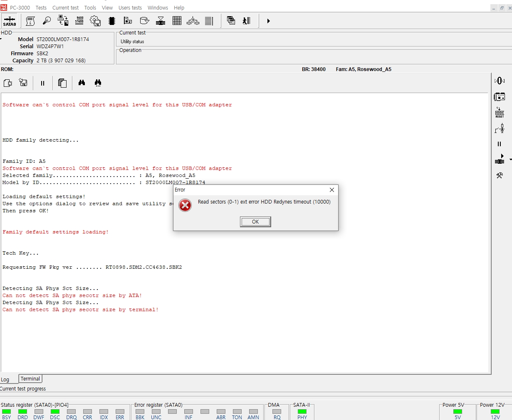Screen dimensions: 512x420
Task: Click the cascading windows icon
Action: (x=231, y=20)
